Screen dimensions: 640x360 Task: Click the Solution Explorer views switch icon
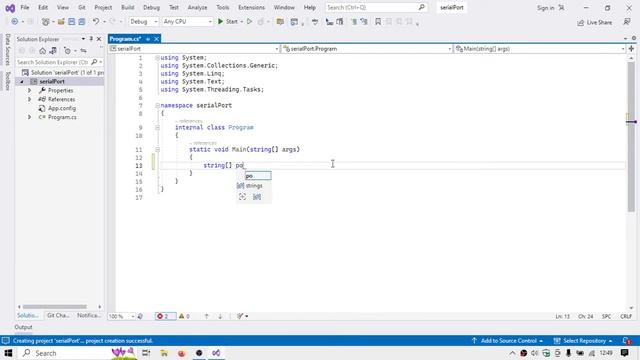[x=53, y=51]
